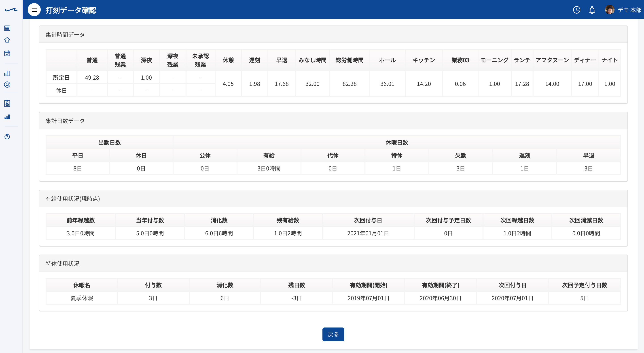The image size is (644, 353).
Task: Click the 次回付与予定日数 column header
Action: 449,220
